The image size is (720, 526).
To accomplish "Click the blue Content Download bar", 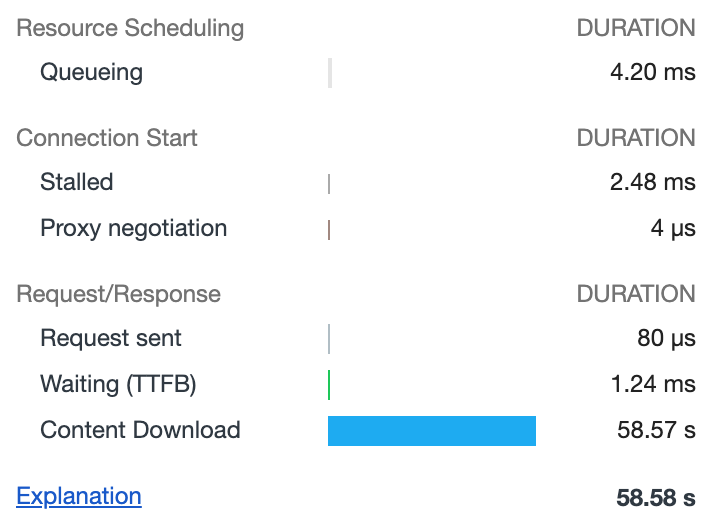I will pyautogui.click(x=432, y=431).
